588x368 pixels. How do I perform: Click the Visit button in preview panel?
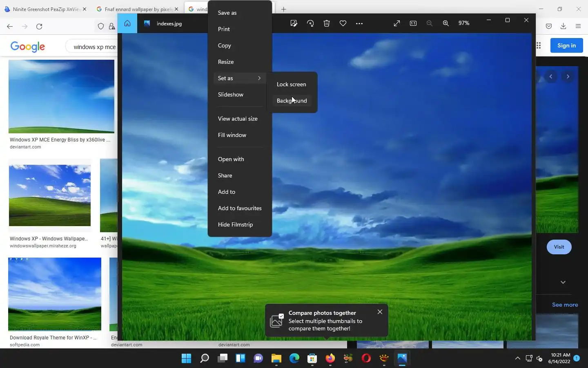[559, 247]
